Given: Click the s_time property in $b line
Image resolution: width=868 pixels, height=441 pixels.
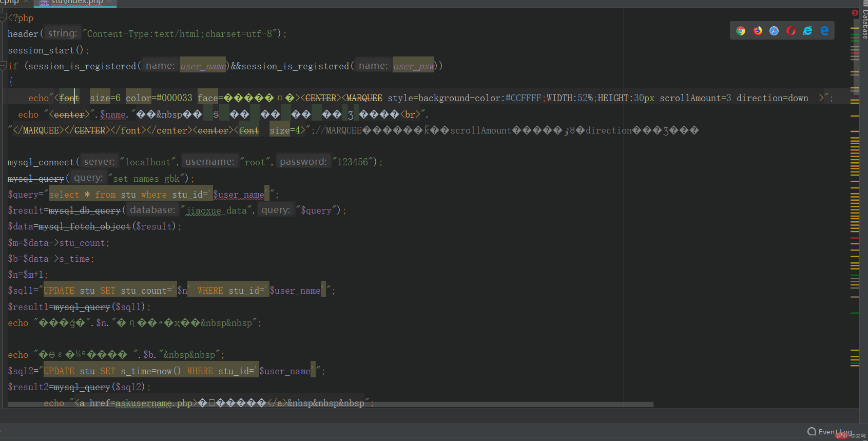Looking at the screenshot, I should point(74,259).
